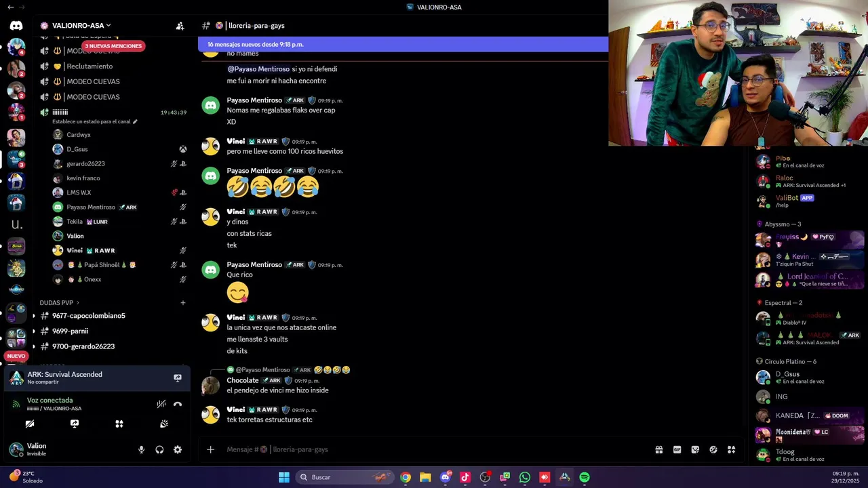Image resolution: width=868 pixels, height=488 pixels.
Task: Select Reclutamiento voice channel
Action: click(90, 66)
